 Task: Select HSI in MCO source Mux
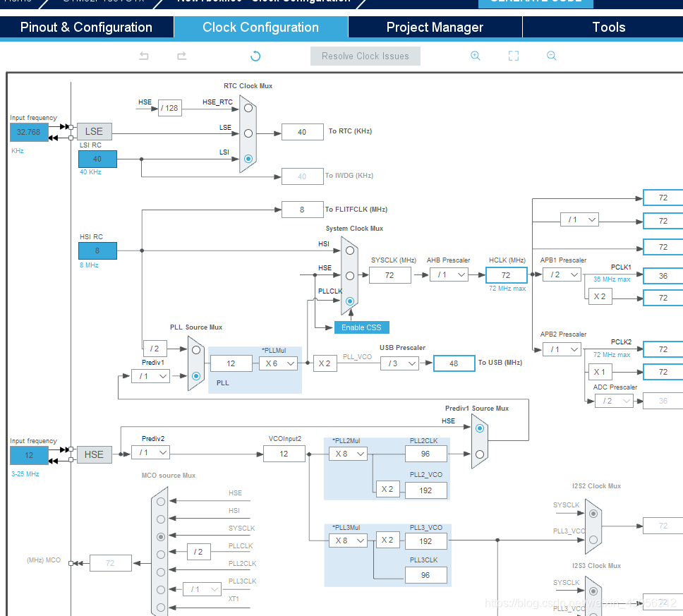[161, 519]
